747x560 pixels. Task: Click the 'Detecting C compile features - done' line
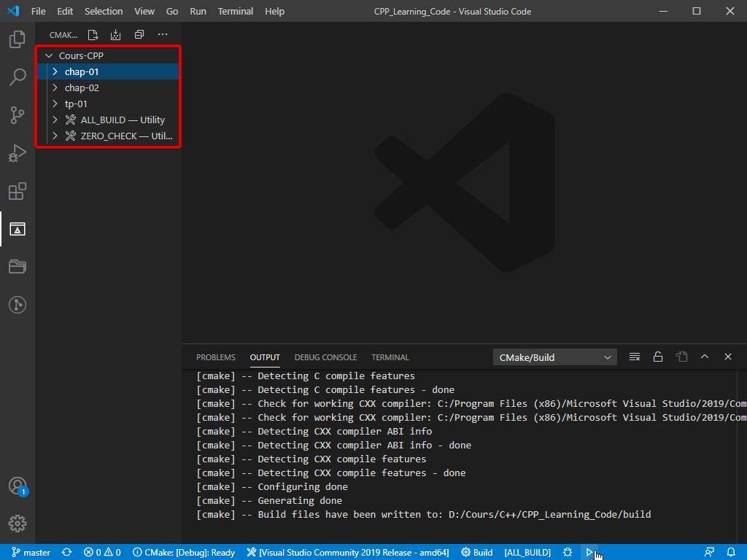325,389
